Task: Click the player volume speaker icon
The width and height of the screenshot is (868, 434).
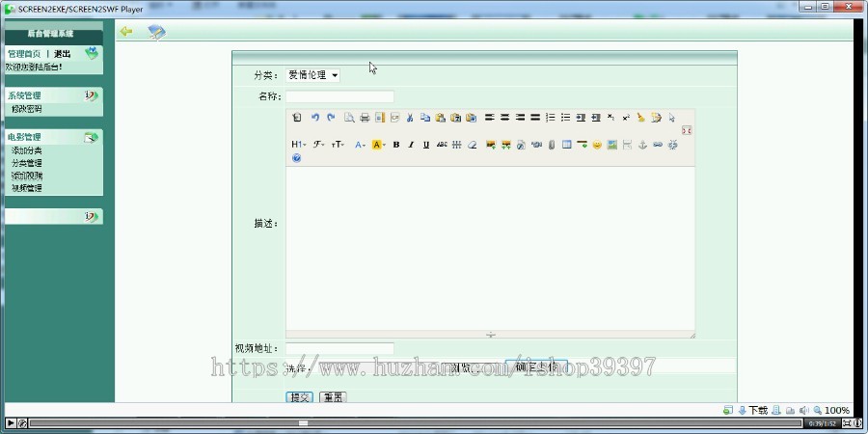Action: pos(803,410)
